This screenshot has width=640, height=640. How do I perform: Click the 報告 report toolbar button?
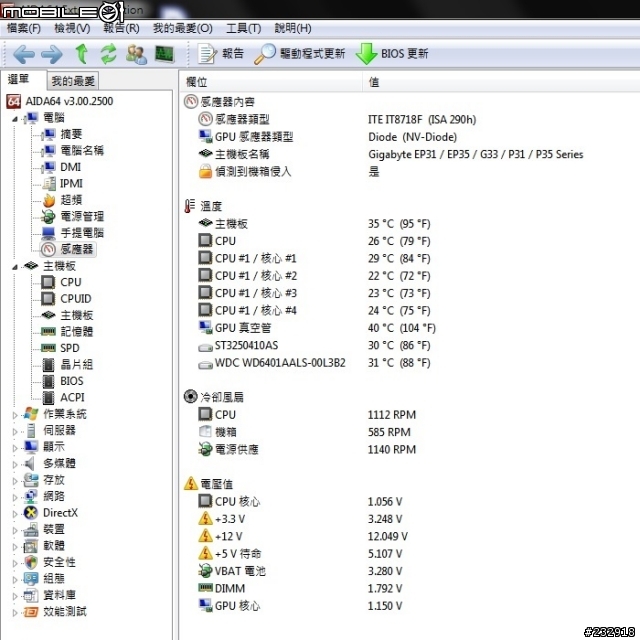point(221,54)
